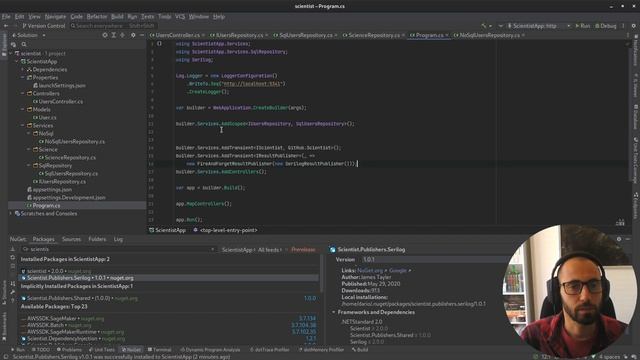Collapse the Controllers folder in tree
The image size is (640, 360).
coord(23,93)
